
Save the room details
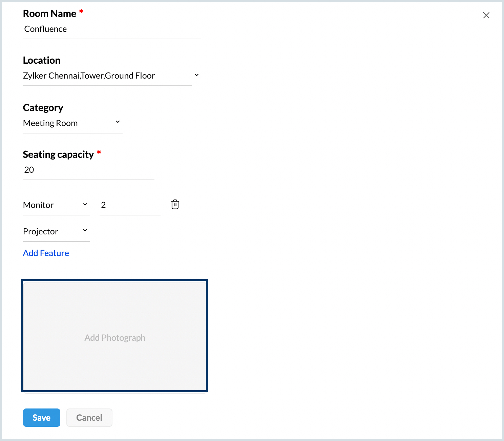(42, 418)
